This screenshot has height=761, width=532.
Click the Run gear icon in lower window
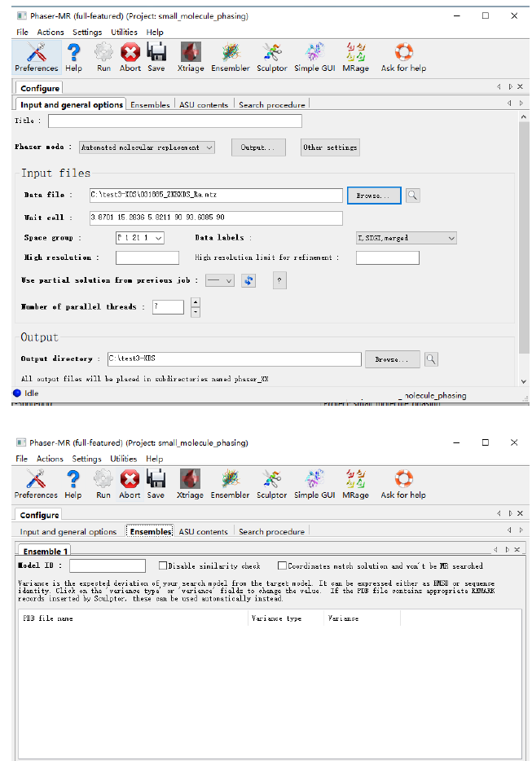click(103, 484)
